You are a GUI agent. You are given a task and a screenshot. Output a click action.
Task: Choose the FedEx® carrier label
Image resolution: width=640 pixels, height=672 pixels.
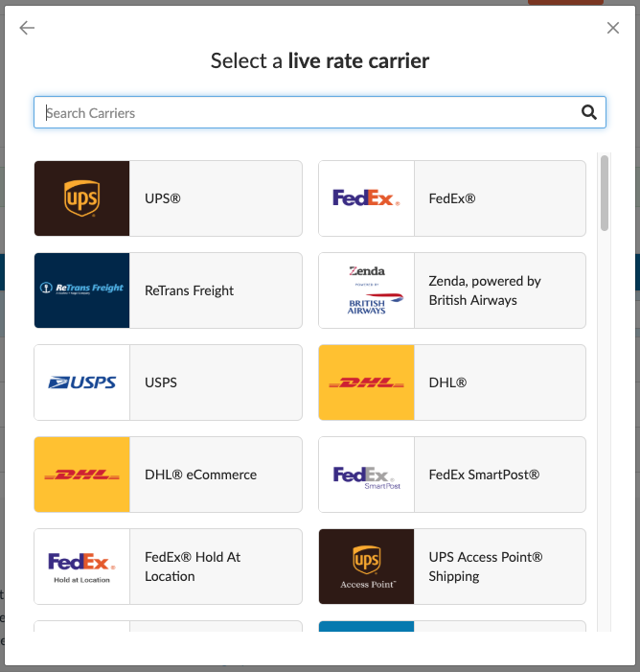[x=452, y=198]
